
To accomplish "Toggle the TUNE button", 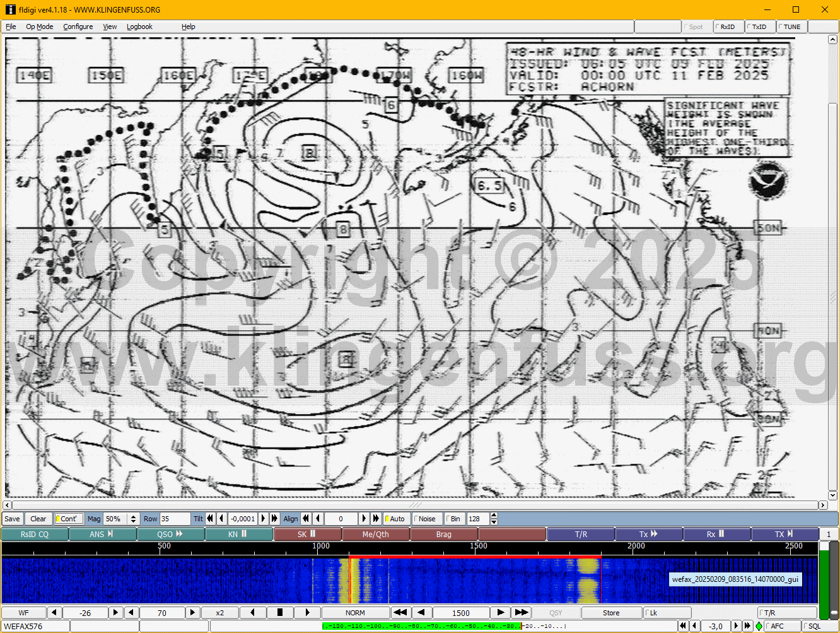I will click(x=791, y=27).
